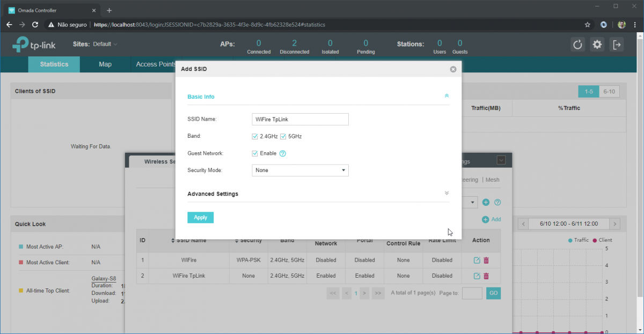Collapse the Basic Info section
The height and width of the screenshot is (334, 644).
tap(447, 95)
